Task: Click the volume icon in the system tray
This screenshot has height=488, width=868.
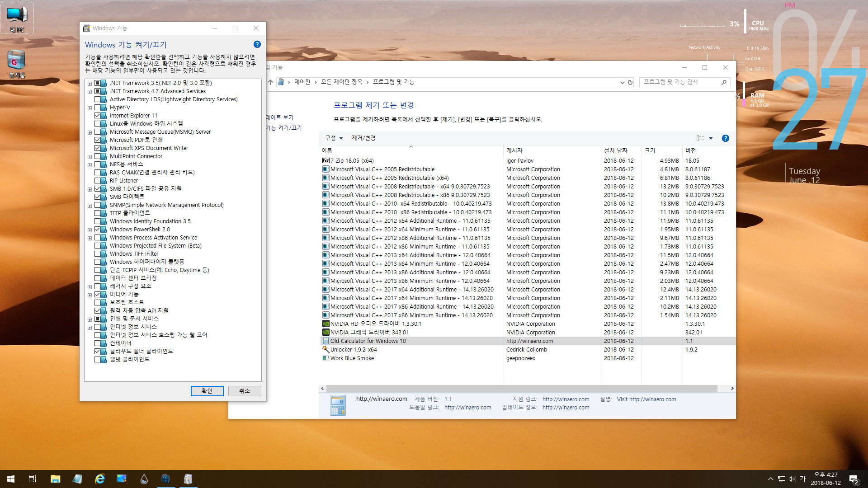Action: point(792,479)
